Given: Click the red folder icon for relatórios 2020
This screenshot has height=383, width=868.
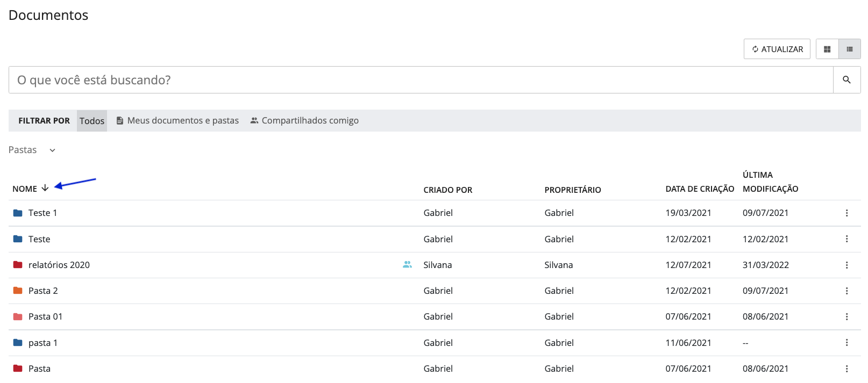Looking at the screenshot, I should [x=18, y=265].
